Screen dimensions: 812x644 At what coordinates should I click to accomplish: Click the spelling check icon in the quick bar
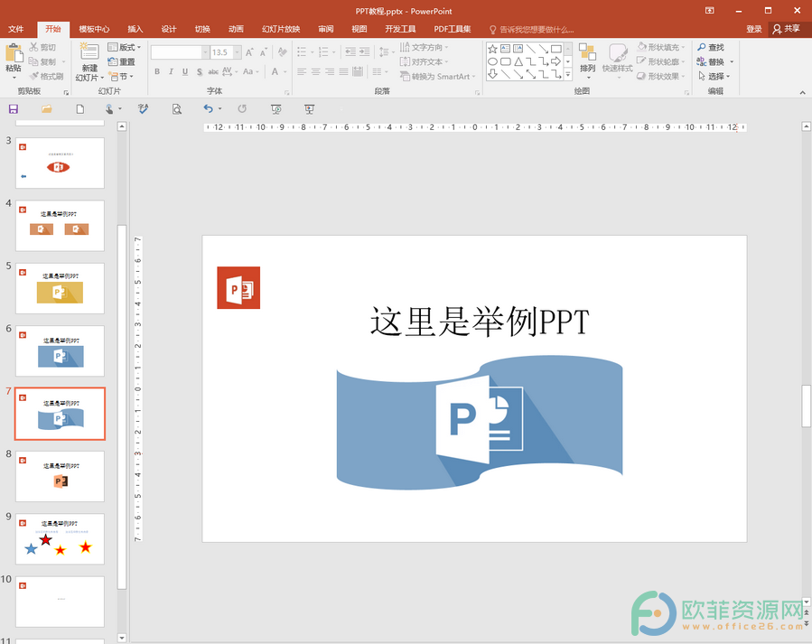tap(144, 109)
